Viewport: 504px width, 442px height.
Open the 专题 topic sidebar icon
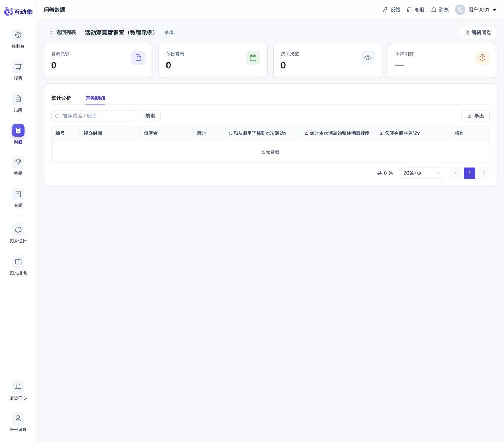(18, 194)
